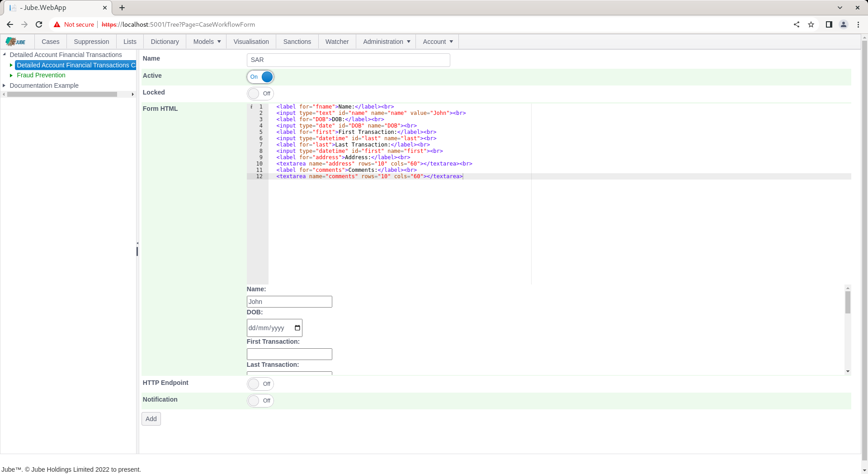Viewport: 868px width, 474px height.
Task: Open the Suppression menu
Action: tap(91, 42)
